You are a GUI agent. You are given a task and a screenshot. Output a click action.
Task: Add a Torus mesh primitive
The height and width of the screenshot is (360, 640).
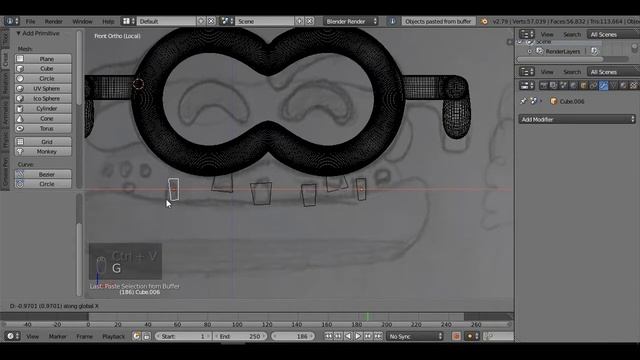click(43, 129)
